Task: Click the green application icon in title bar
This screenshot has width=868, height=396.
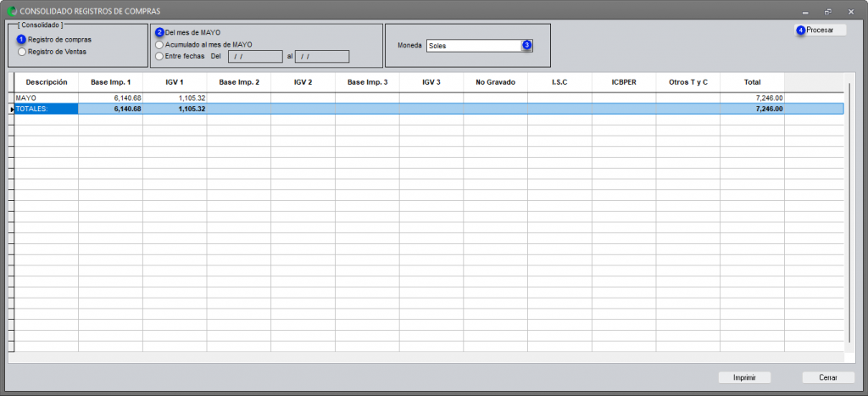Action: pyautogui.click(x=11, y=11)
